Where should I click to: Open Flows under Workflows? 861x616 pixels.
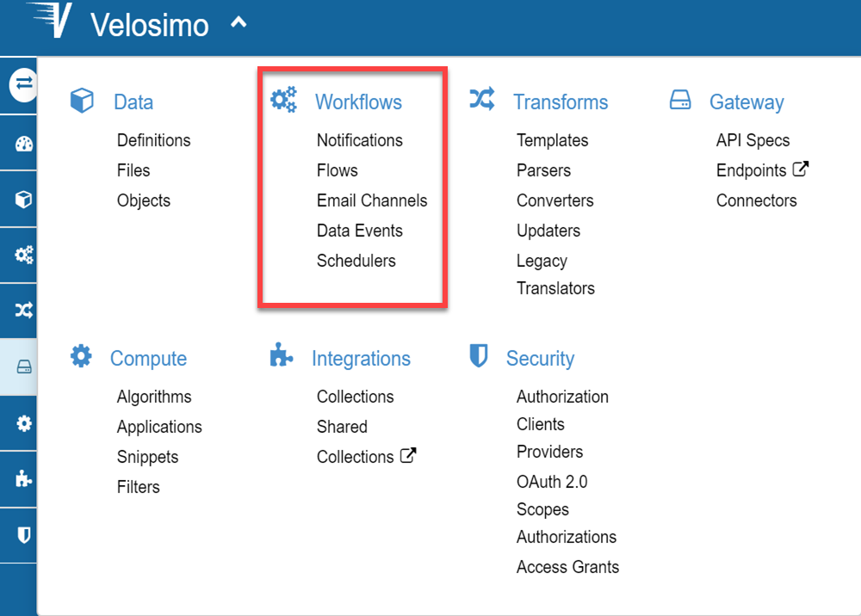(338, 170)
